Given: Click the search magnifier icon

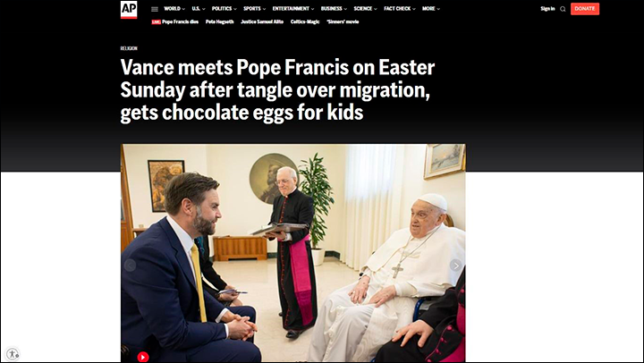Looking at the screenshot, I should pos(563,9).
